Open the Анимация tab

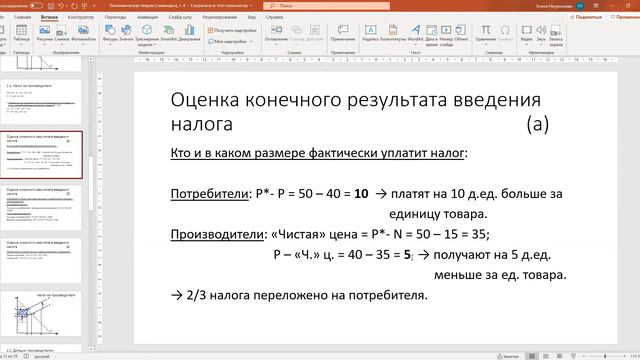click(x=147, y=17)
